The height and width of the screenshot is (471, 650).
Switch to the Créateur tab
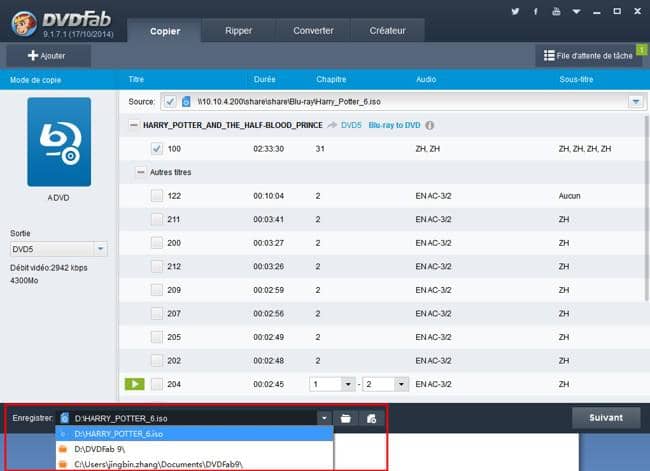[x=387, y=31]
